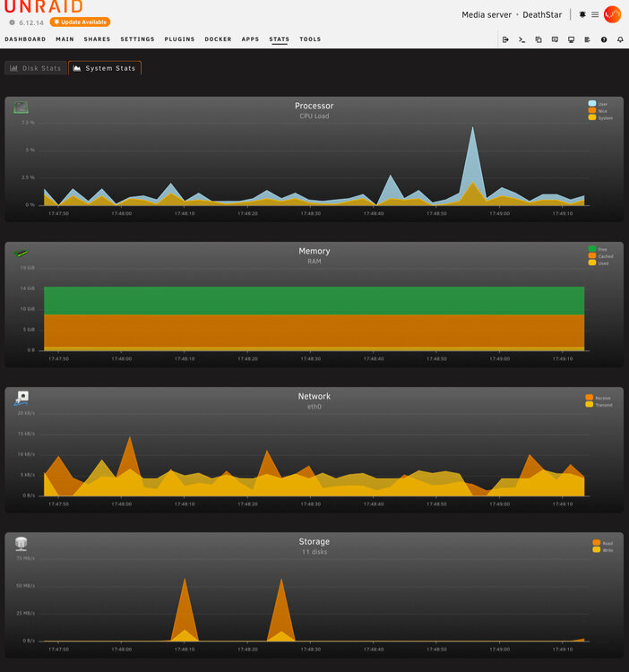Image resolution: width=629 pixels, height=672 pixels.
Task: Click the Network chart title
Action: pyautogui.click(x=314, y=396)
